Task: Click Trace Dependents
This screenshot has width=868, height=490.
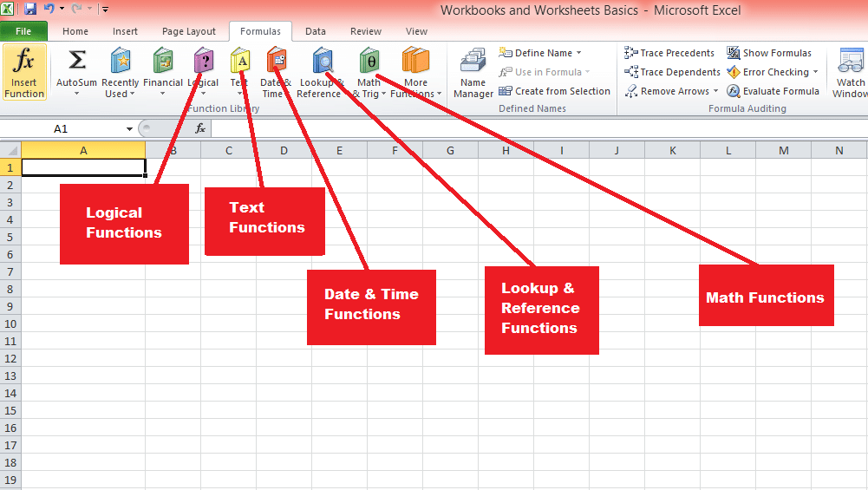Action: 672,72
